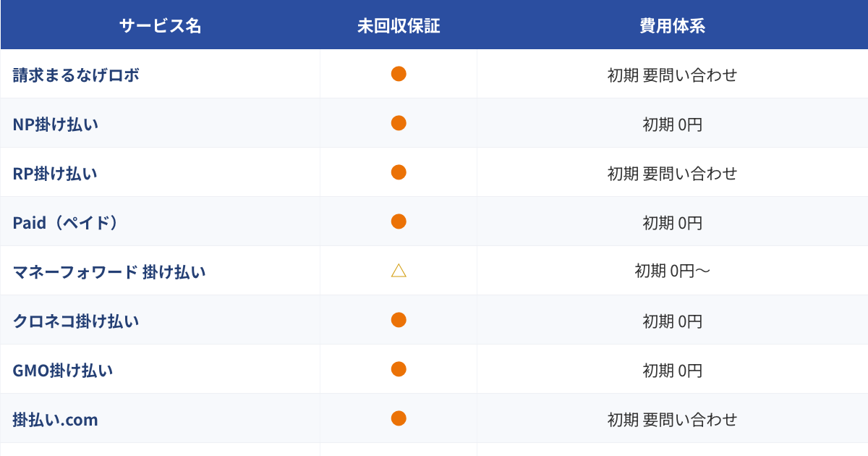Open the GMO掛け払い service name
Image resolution: width=868 pixels, height=456 pixels.
tap(63, 370)
